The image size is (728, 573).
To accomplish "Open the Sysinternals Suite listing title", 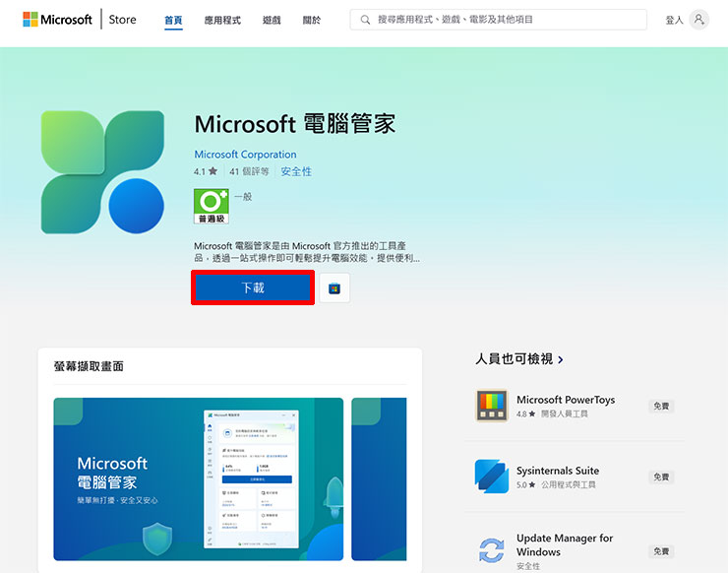I will coord(558,471).
